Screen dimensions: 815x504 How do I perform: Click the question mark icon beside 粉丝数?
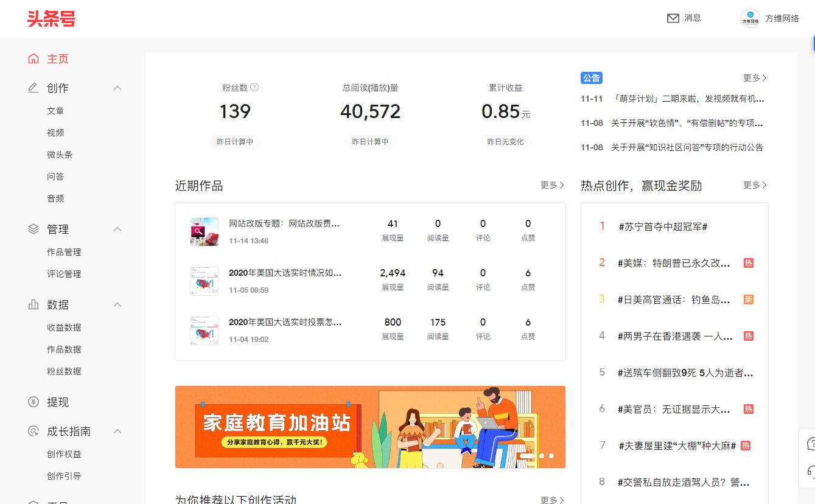(x=254, y=87)
